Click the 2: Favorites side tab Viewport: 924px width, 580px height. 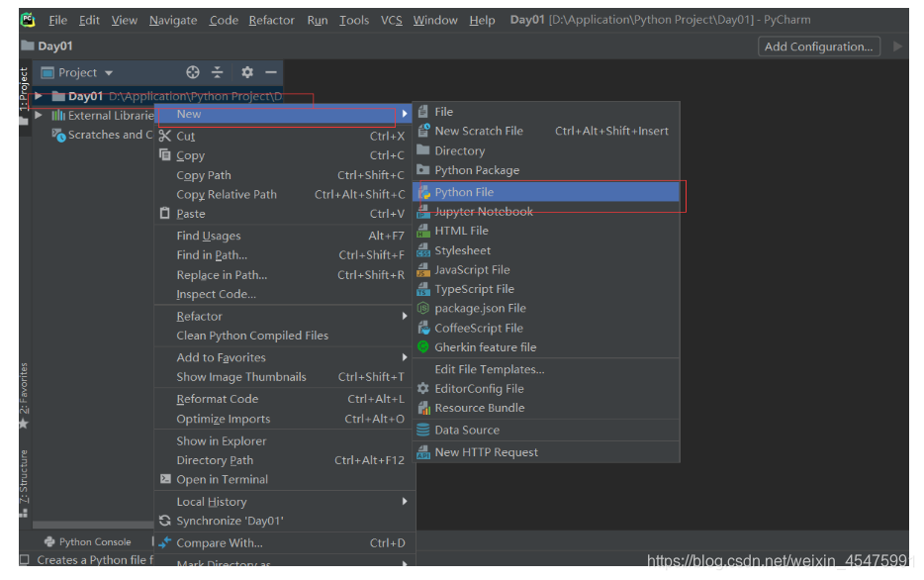pyautogui.click(x=24, y=389)
